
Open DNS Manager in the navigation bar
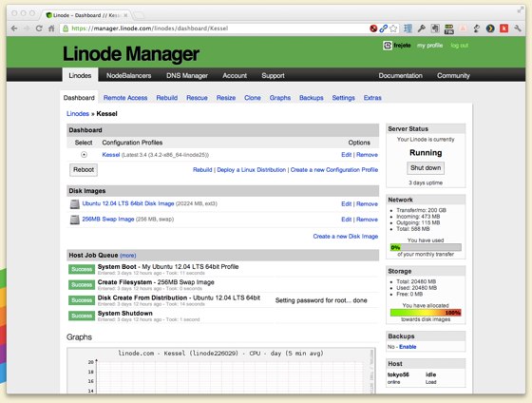pyautogui.click(x=187, y=76)
